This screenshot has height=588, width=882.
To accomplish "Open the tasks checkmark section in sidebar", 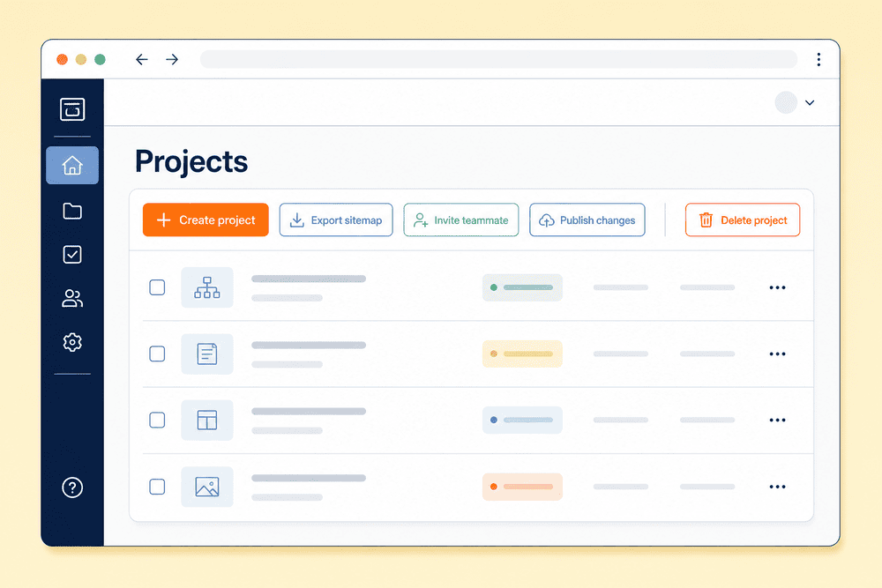I will 72,255.
